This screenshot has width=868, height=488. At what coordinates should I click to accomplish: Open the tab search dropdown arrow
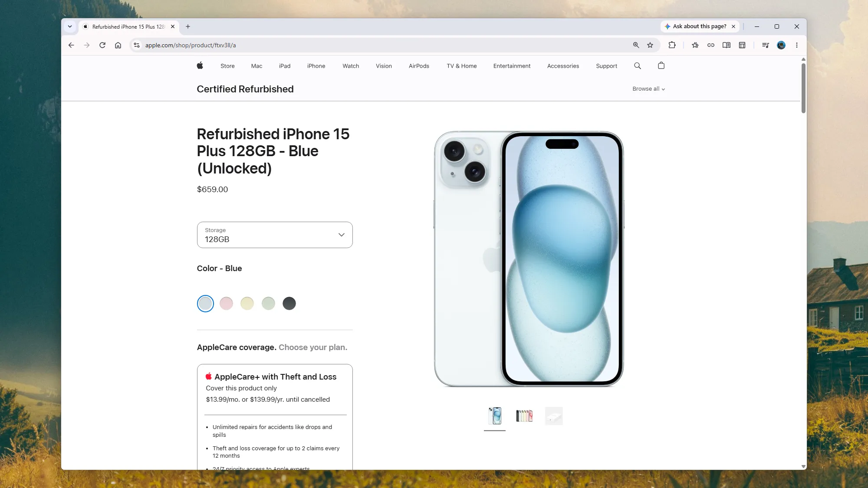click(70, 26)
